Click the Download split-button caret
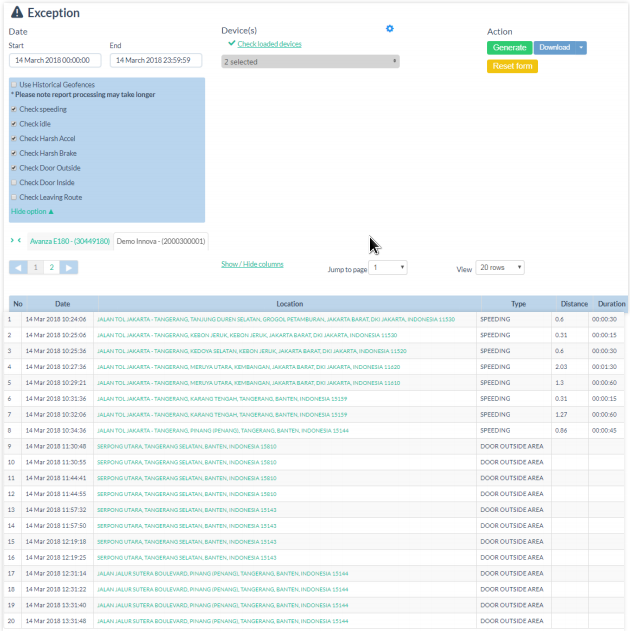The height and width of the screenshot is (631, 630). point(581,48)
